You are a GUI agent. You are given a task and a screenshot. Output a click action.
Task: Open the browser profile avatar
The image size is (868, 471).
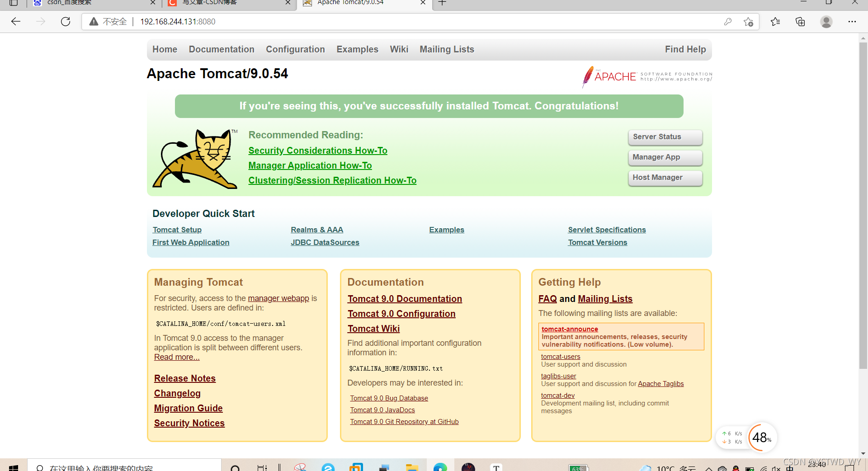point(826,22)
